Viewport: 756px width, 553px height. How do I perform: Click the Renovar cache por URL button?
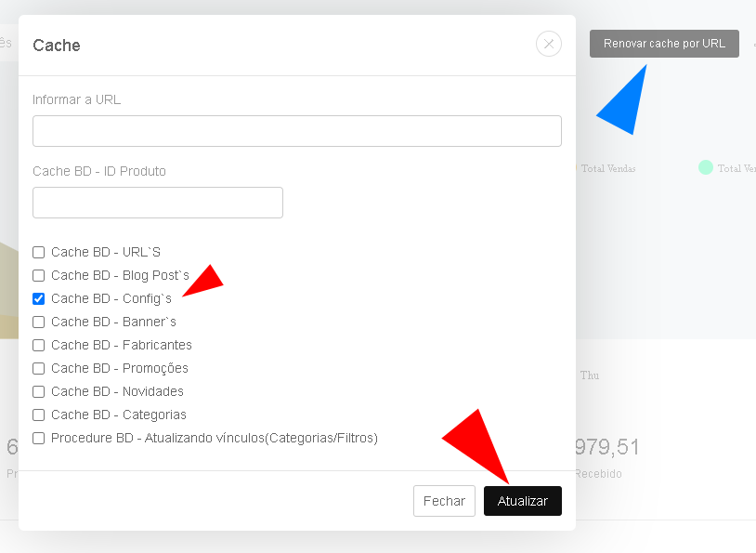(x=664, y=44)
